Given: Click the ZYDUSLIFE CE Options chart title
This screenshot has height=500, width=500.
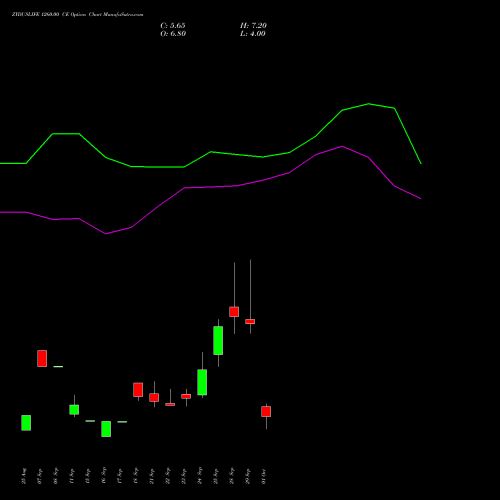Looking at the screenshot, I should [77, 15].
